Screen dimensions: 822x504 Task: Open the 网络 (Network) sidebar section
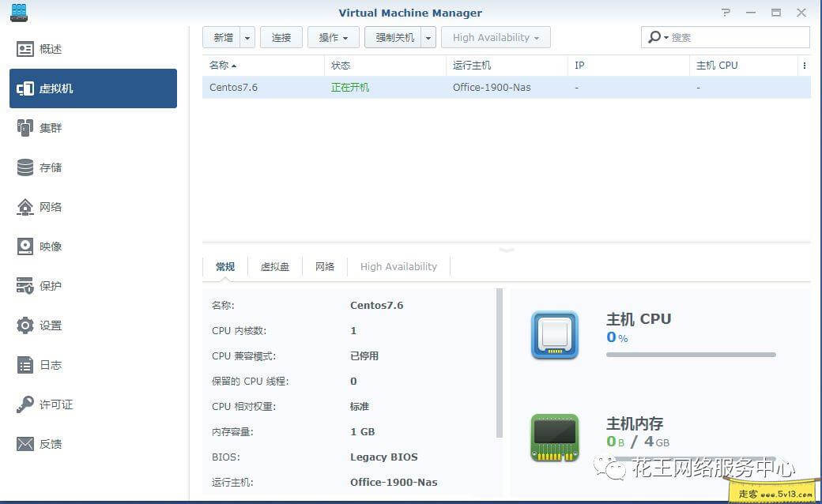[50, 206]
